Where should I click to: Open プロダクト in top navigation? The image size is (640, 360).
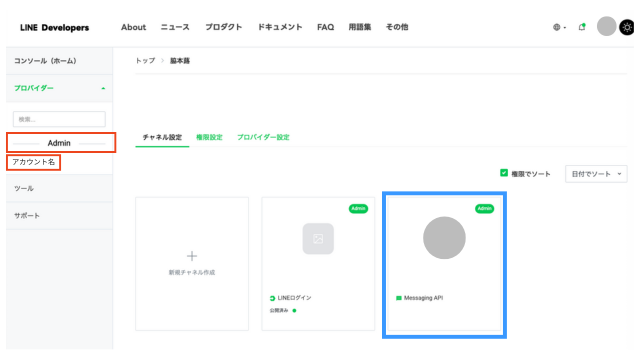coord(224,27)
